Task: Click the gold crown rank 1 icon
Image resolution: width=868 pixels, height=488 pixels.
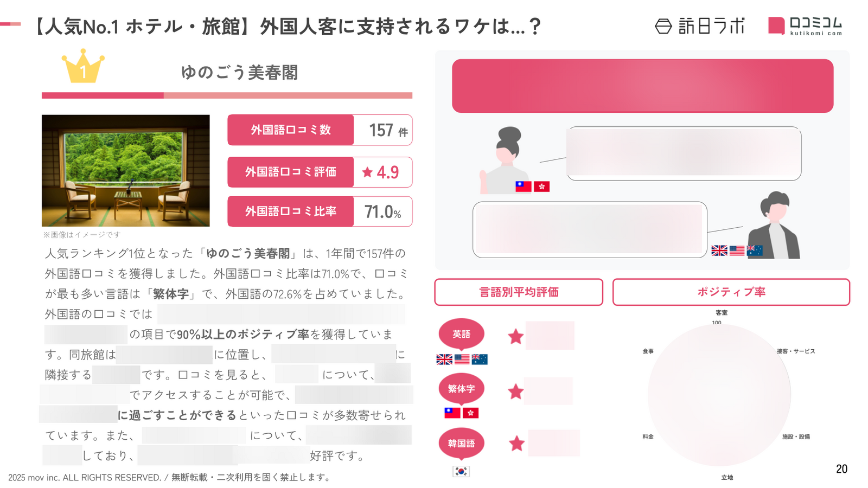Action: point(83,66)
